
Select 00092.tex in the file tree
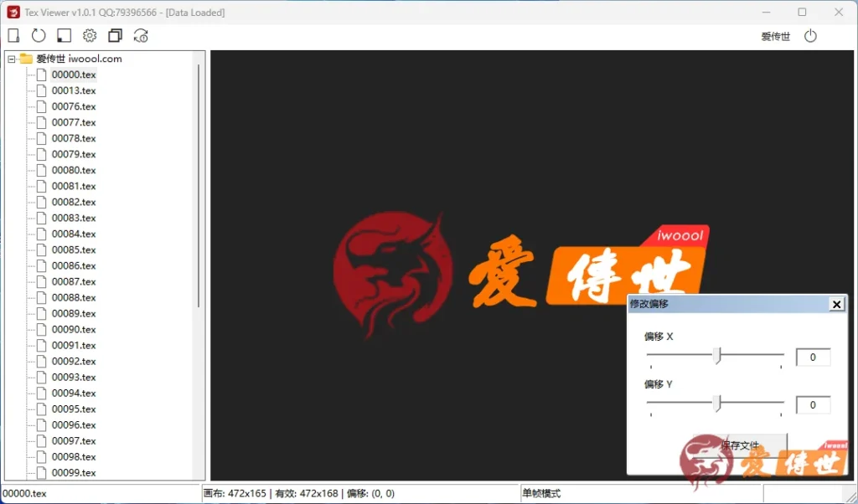click(x=74, y=361)
